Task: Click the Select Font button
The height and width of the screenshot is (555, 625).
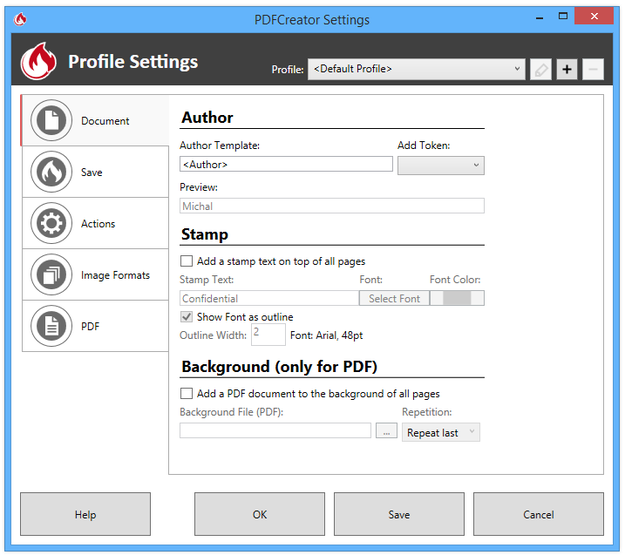Action: [394, 298]
